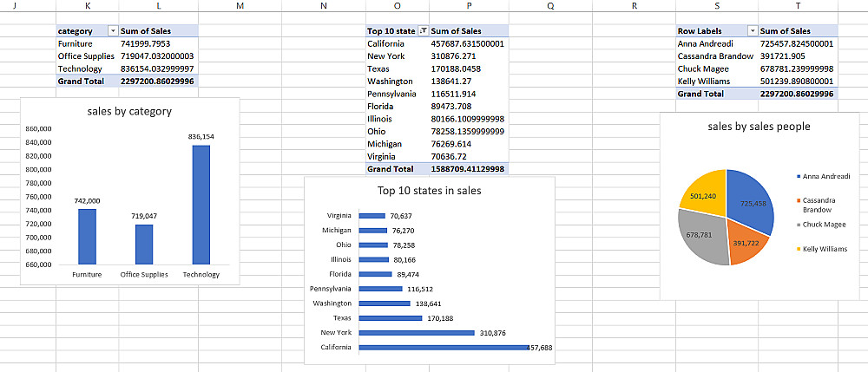The width and height of the screenshot is (868, 372).
Task: Open the Row Labels filter dropdown
Action: point(752,31)
